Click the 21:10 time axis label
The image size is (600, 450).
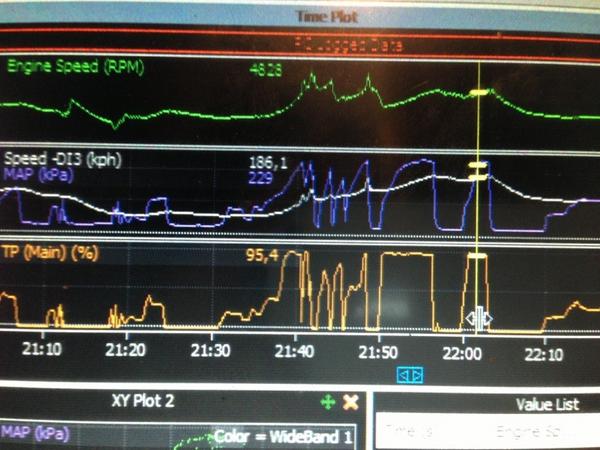[x=42, y=349]
